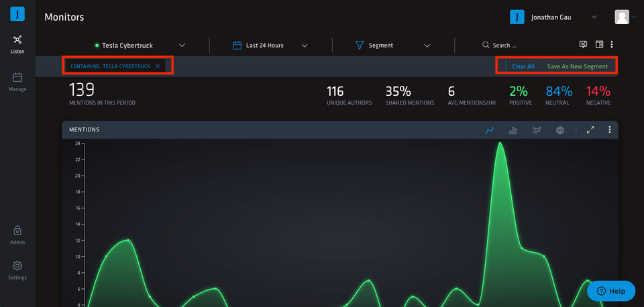The height and width of the screenshot is (307, 644).
Task: Click Clear All filters
Action: (523, 66)
